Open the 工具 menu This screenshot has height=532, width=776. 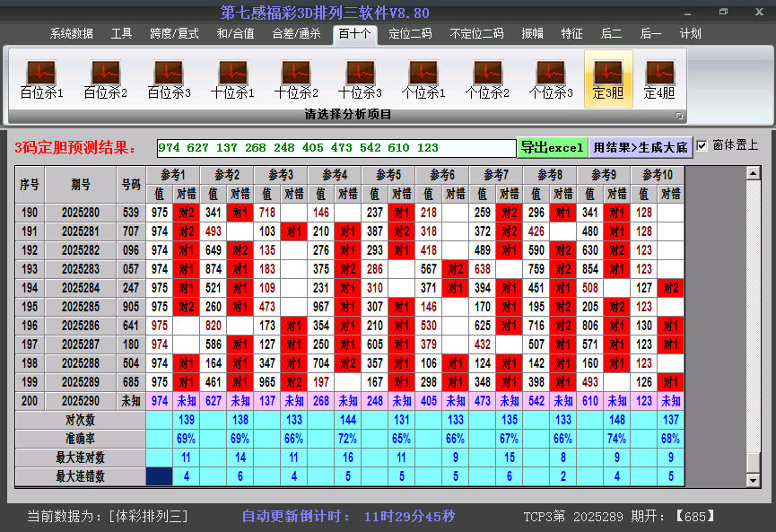click(121, 33)
